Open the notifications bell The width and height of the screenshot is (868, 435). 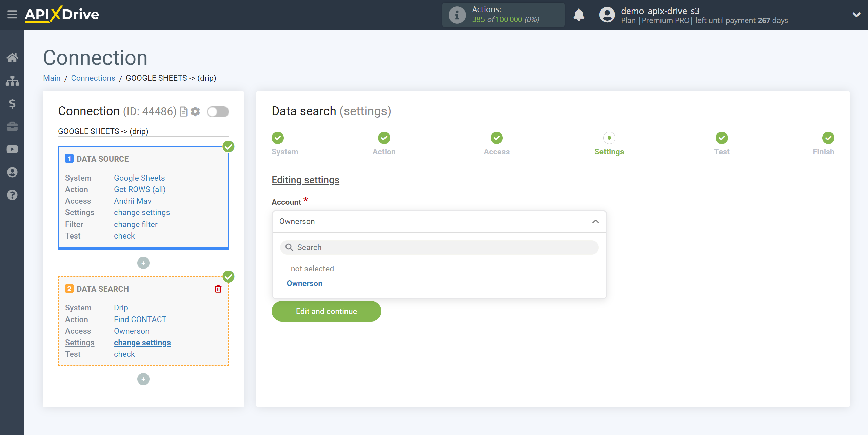579,15
